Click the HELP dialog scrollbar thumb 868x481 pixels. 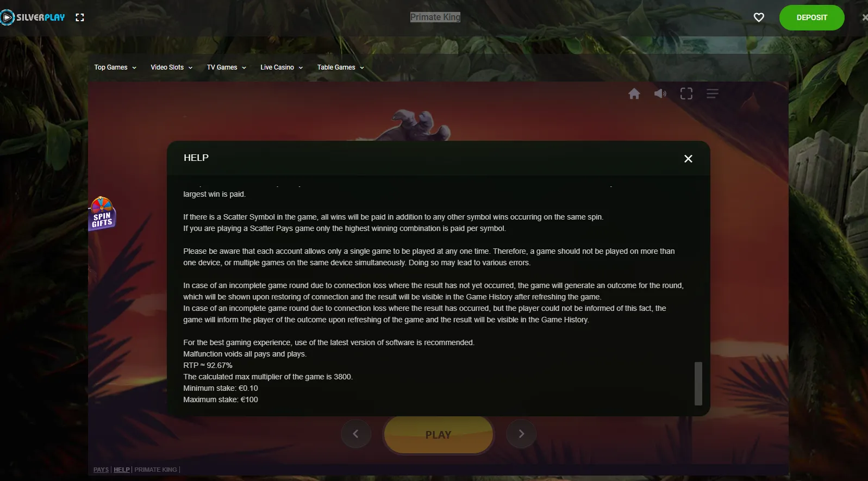coord(698,384)
